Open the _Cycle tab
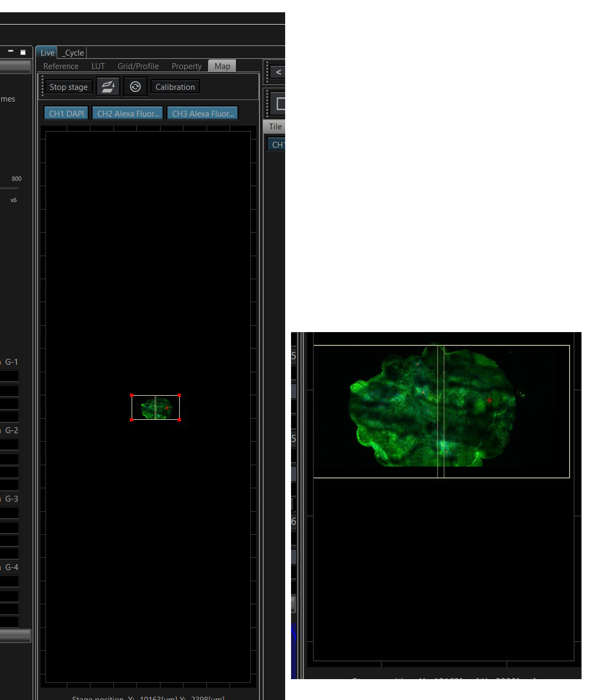The width and height of the screenshot is (604, 700). (74, 52)
